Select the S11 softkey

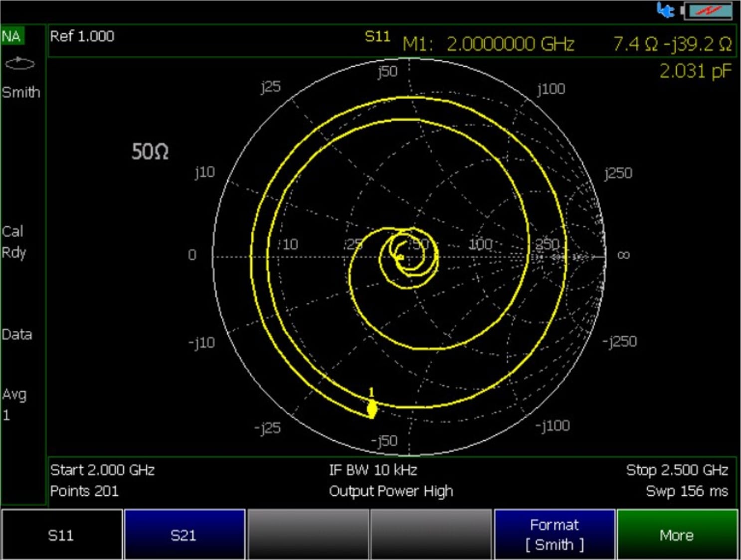point(61,534)
